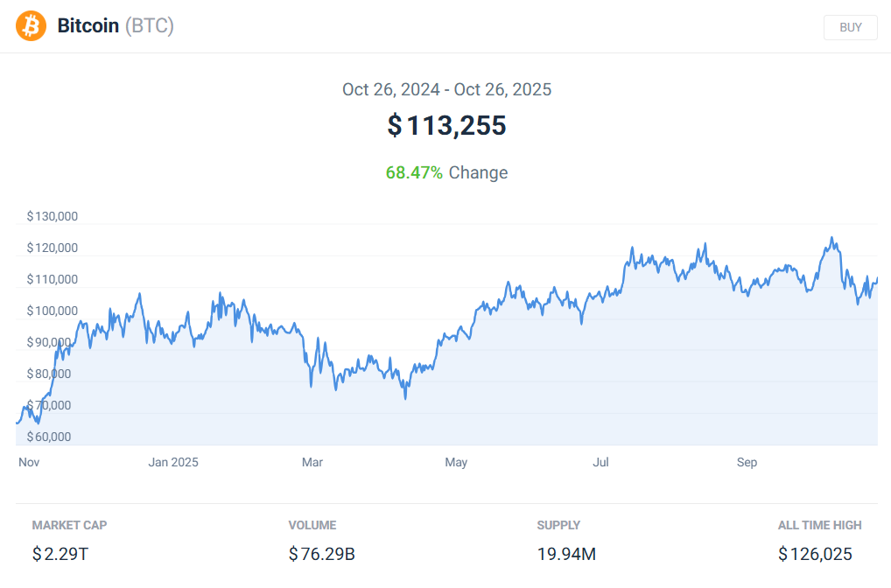891x588 pixels.
Task: Click the Nov label on the chart axis
Action: (29, 462)
